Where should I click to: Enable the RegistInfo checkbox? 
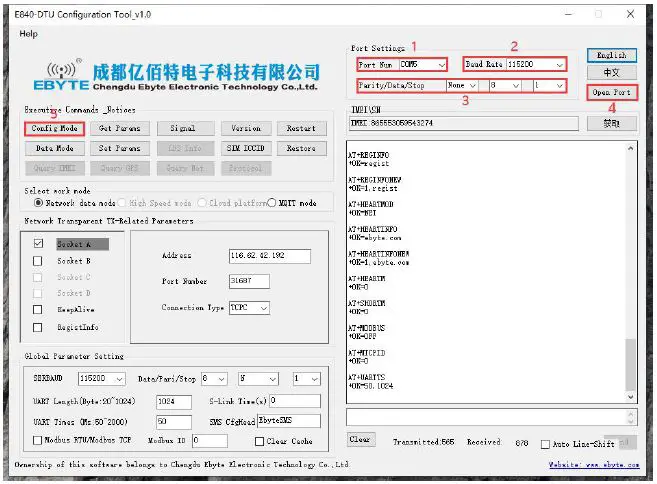pos(38,327)
